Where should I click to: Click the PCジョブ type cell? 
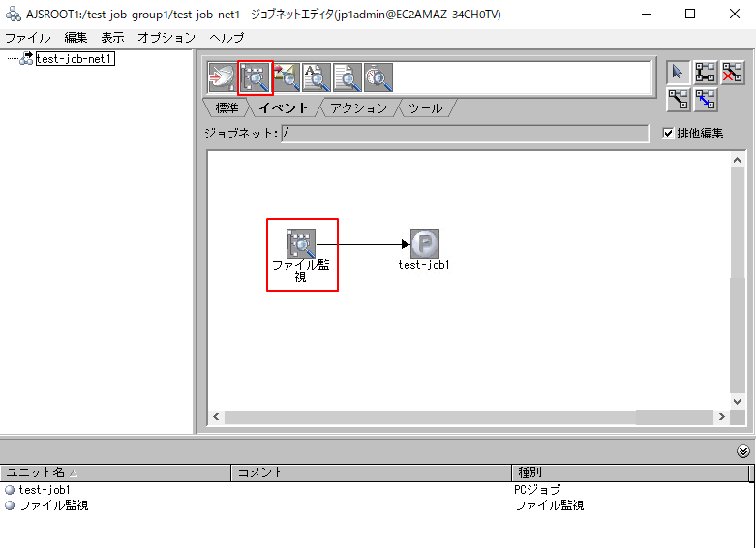[537, 490]
